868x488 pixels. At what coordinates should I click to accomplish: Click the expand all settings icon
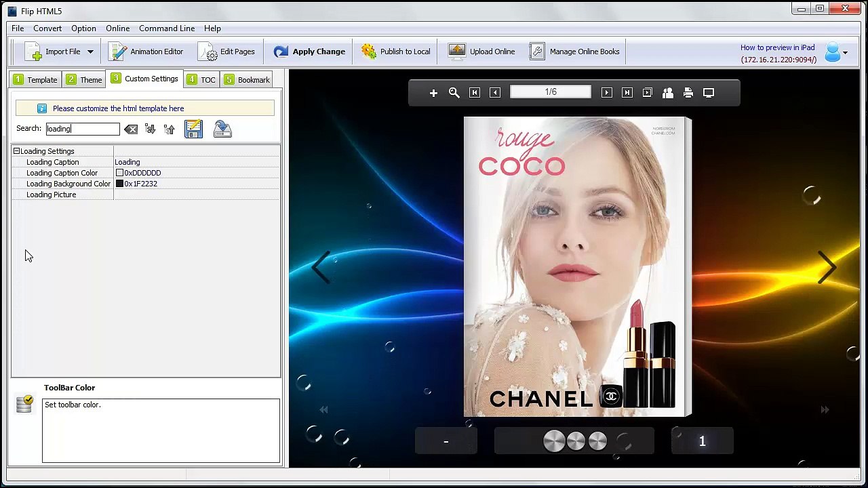(150, 129)
